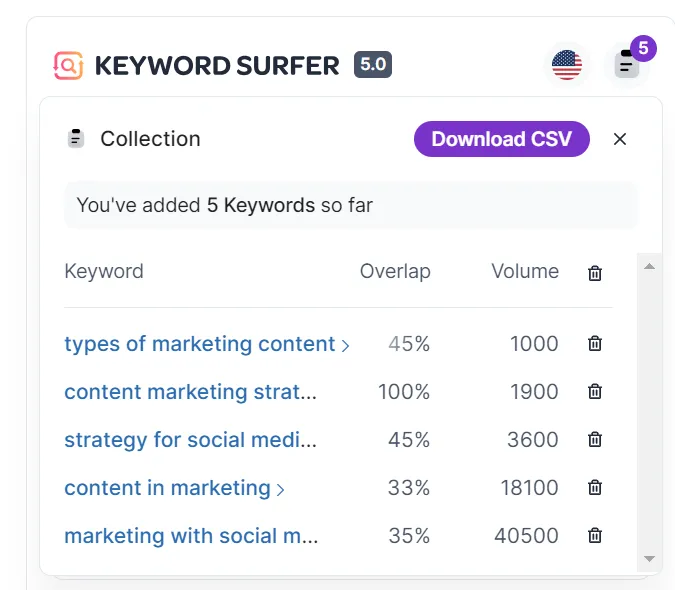Remove the 'marketing with social m...' keyword

595,536
